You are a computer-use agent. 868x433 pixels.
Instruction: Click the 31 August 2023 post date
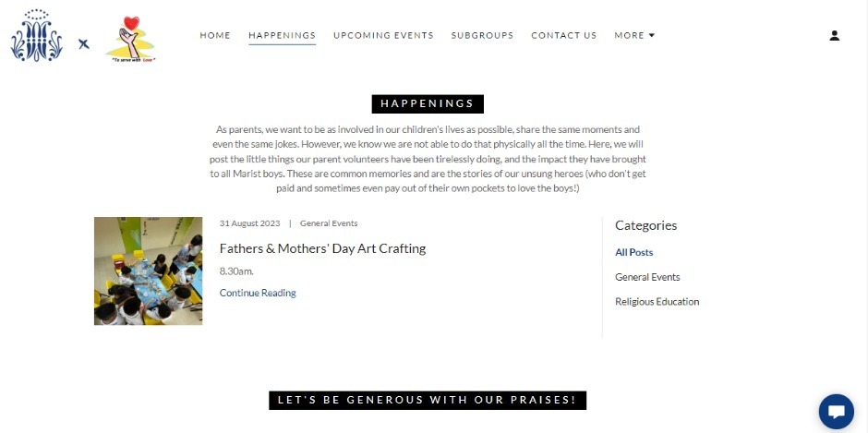point(249,223)
